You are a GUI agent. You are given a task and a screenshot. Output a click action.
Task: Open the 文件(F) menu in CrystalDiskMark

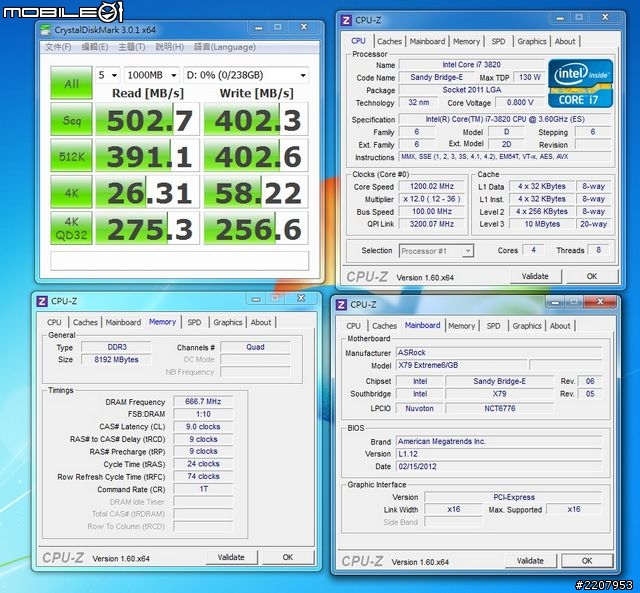(x=58, y=47)
